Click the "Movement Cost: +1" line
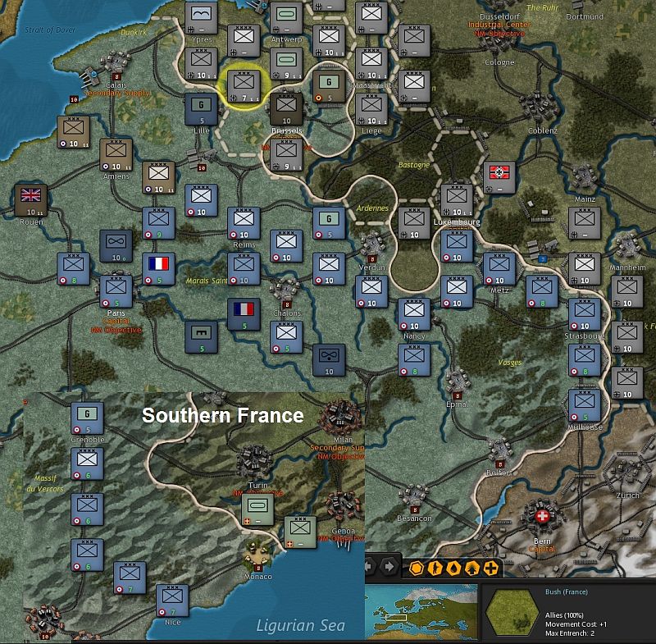 click(576, 624)
